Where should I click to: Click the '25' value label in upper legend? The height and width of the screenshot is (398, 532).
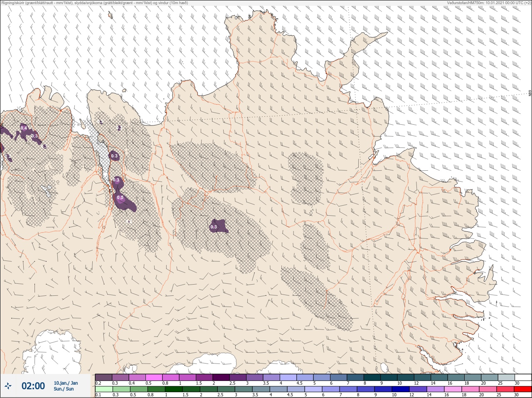(x=500, y=383)
